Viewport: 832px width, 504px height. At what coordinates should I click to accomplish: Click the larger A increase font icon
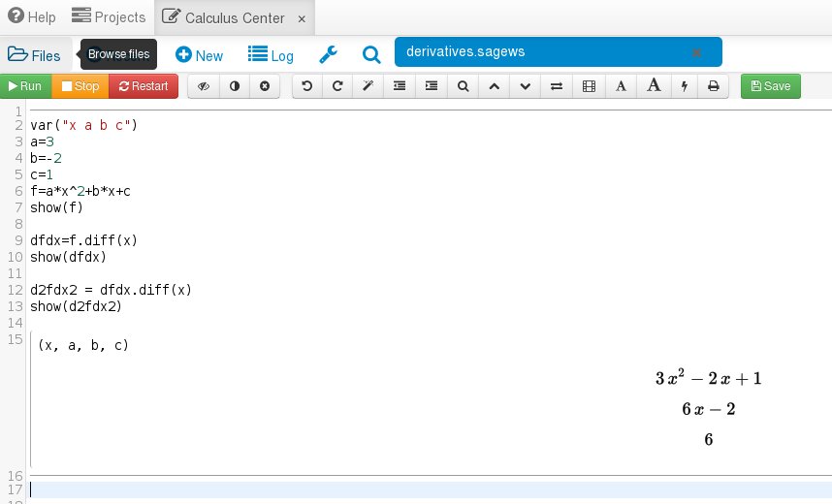(654, 86)
